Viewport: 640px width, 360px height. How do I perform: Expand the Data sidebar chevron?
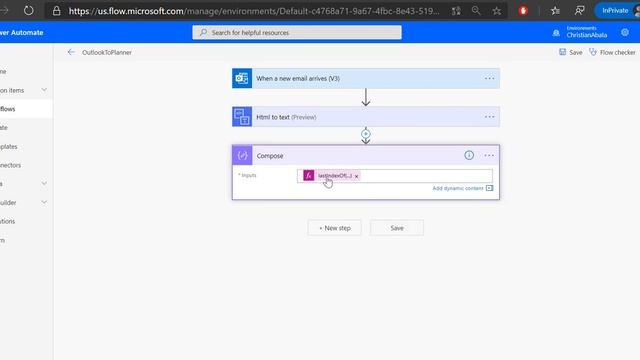(44, 184)
